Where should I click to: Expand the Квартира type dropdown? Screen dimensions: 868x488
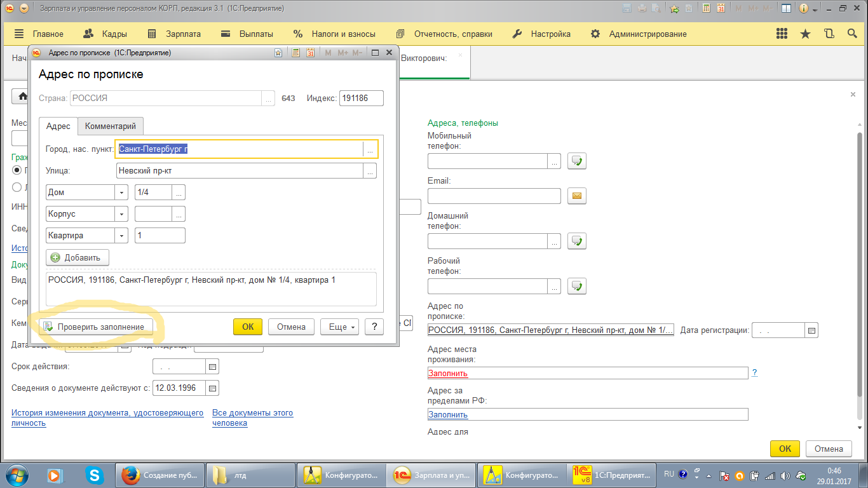click(121, 236)
